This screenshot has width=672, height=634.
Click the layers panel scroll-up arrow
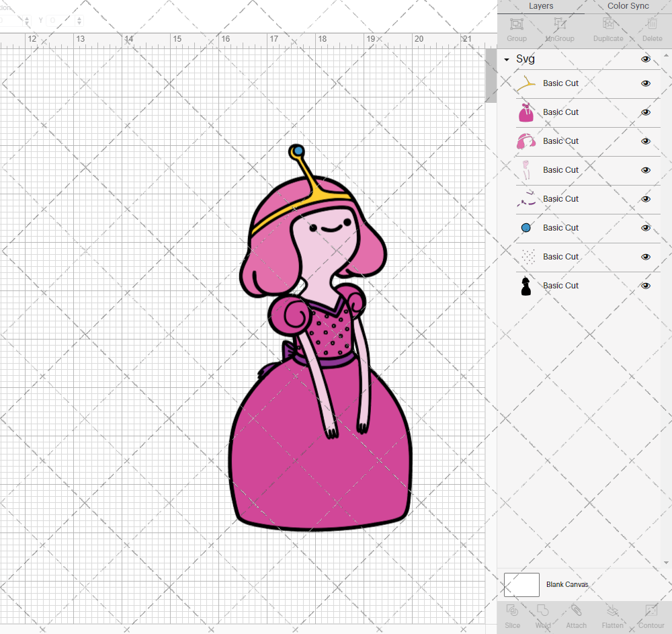pos(665,56)
